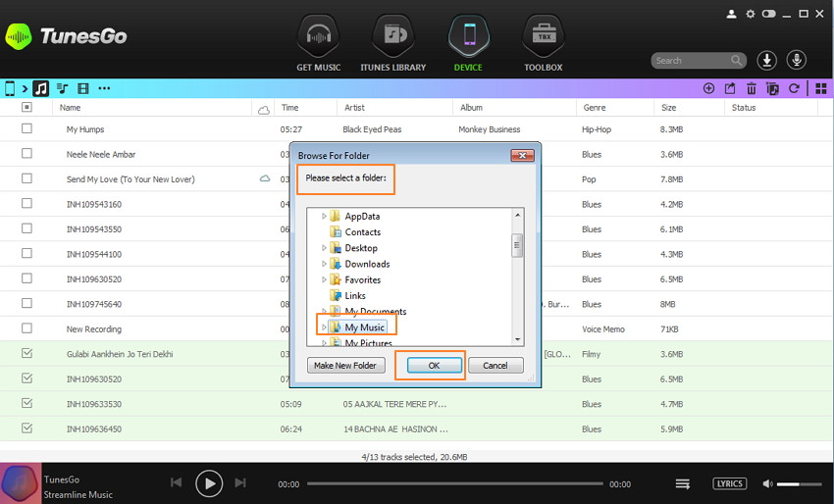The width and height of the screenshot is (834, 504).
Task: Sort tracks by Name column header
Action: point(70,108)
